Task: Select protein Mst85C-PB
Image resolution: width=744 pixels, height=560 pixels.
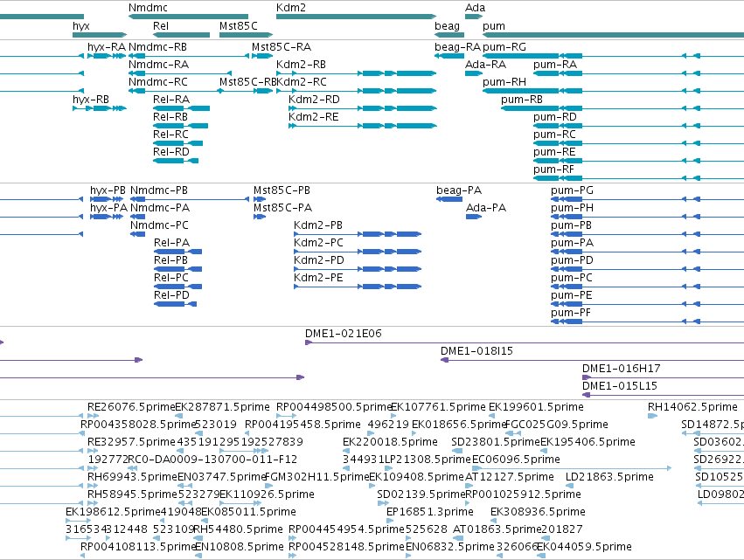Action: pos(282,190)
